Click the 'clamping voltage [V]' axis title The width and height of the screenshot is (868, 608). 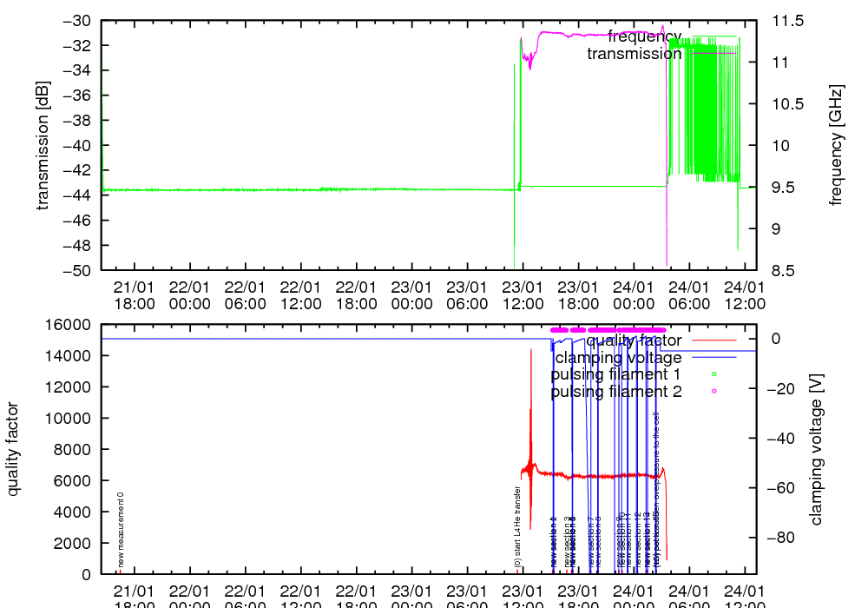click(x=816, y=449)
